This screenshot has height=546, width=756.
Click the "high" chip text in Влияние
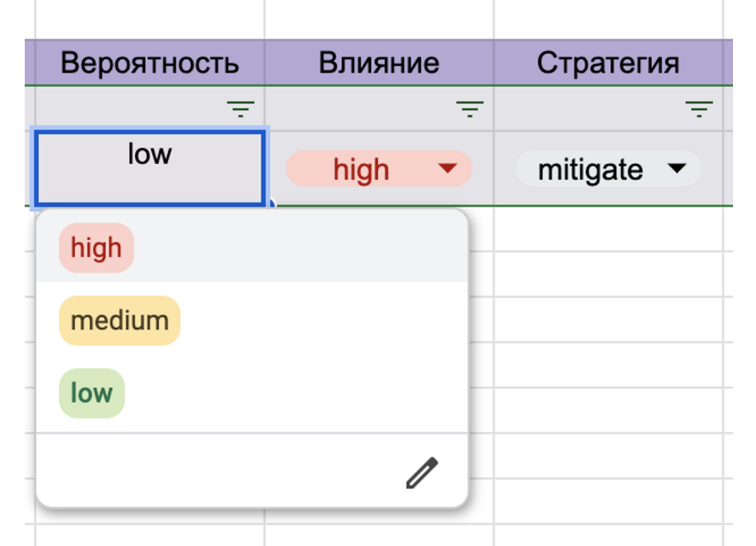point(361,170)
